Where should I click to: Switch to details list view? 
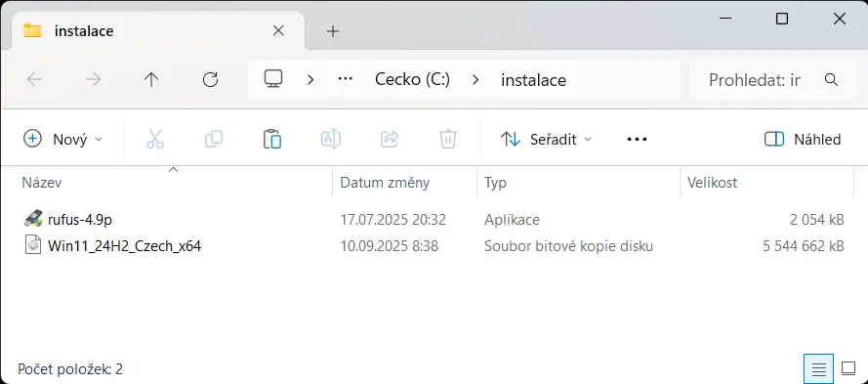819,368
